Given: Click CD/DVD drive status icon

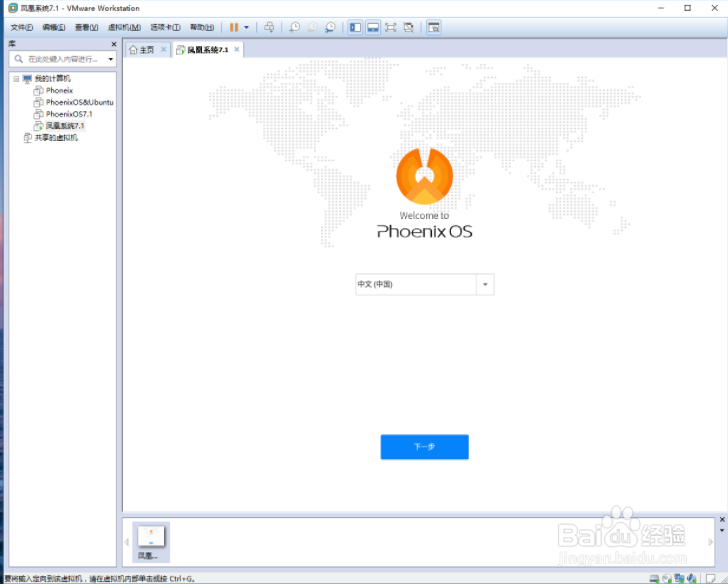Looking at the screenshot, I should [667, 578].
